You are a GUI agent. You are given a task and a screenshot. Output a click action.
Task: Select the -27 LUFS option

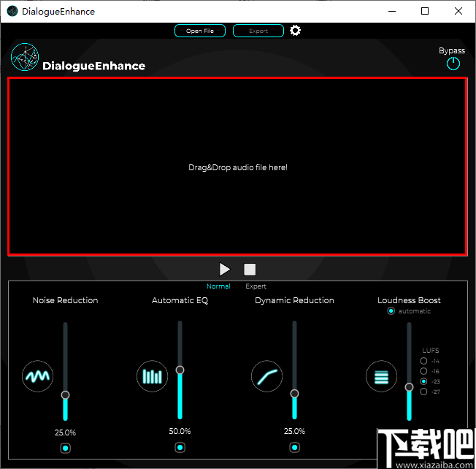tap(423, 392)
